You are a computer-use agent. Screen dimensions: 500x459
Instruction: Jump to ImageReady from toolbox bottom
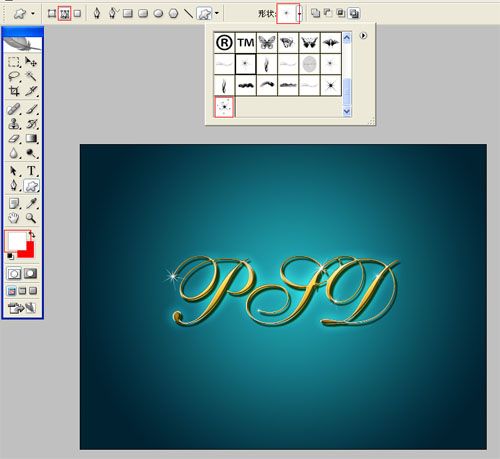click(22, 308)
